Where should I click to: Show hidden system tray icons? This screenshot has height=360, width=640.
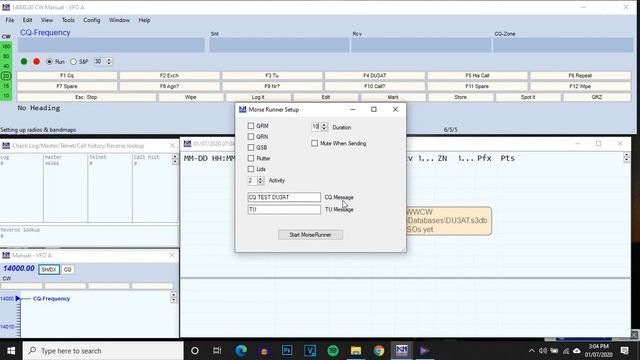pyautogui.click(x=531, y=351)
